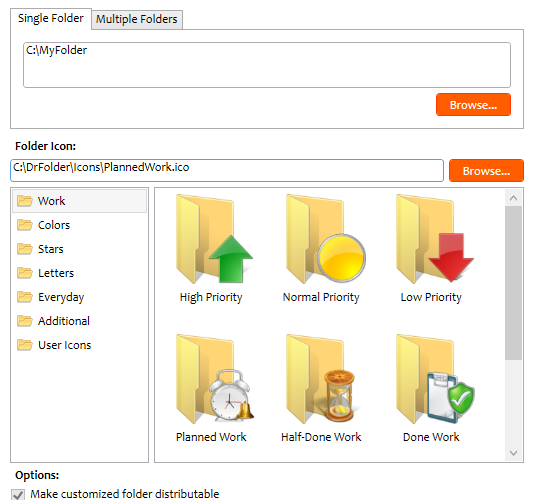Switch to the Multiple Folders tab
This screenshot has height=500, width=534.
137,19
